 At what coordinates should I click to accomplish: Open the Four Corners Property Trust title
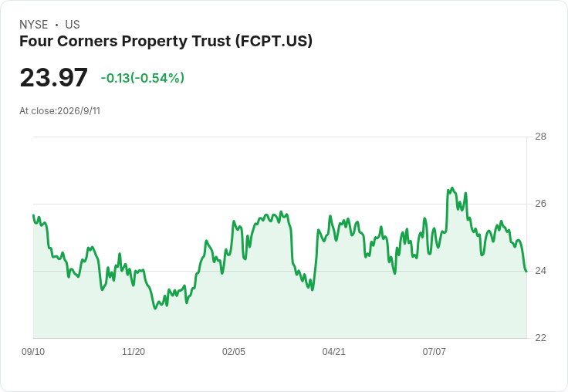pyautogui.click(x=166, y=41)
